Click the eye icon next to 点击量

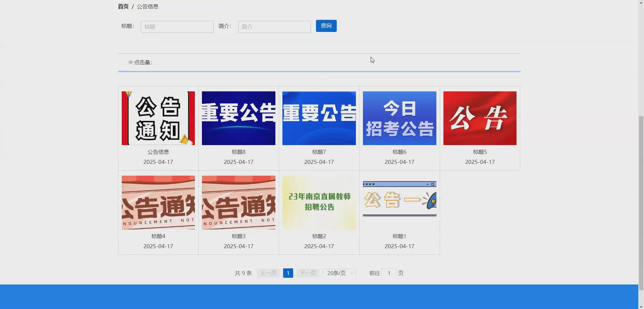pyautogui.click(x=130, y=62)
